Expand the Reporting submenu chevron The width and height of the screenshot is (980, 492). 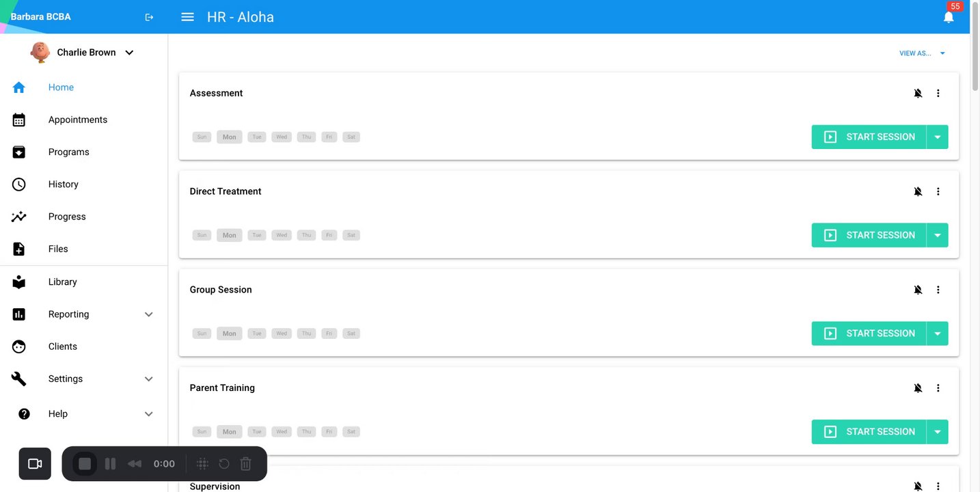[149, 314]
